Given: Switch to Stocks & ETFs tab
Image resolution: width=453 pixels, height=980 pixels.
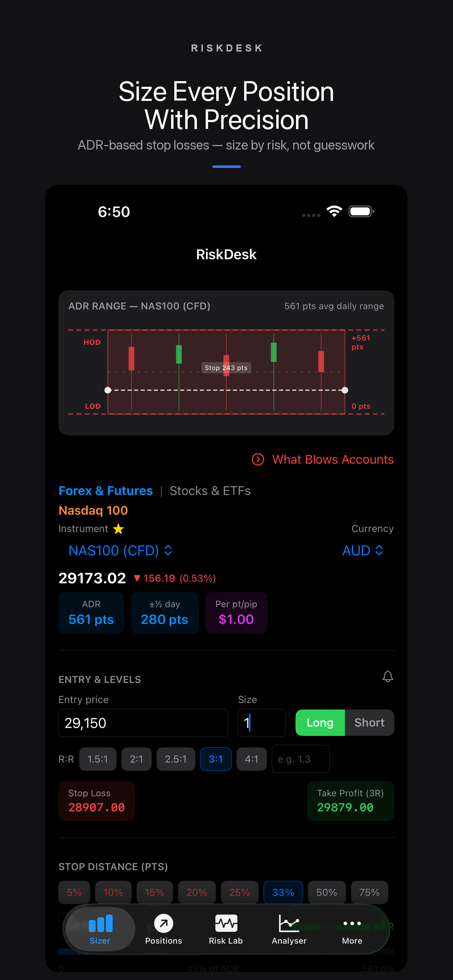Looking at the screenshot, I should click(210, 491).
